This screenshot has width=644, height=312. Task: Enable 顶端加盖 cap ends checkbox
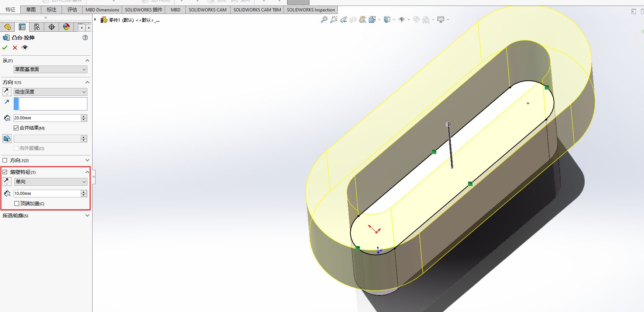pyautogui.click(x=17, y=203)
